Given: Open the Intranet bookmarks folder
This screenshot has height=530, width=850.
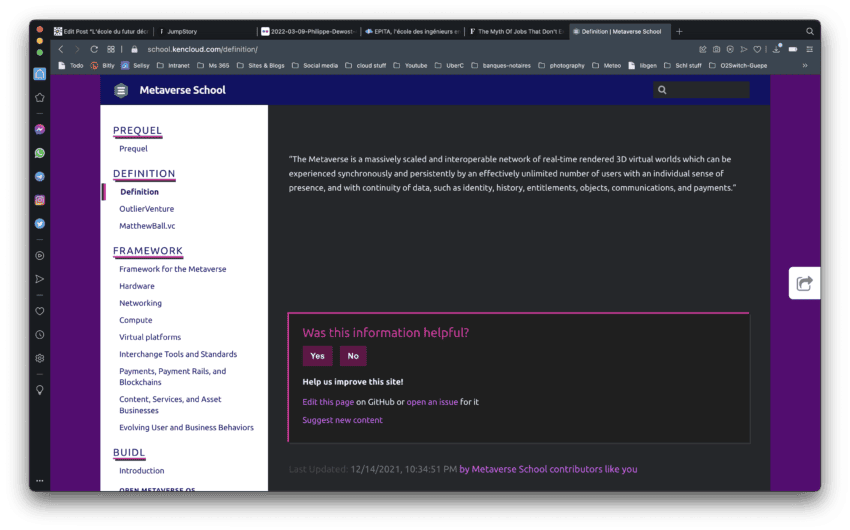Looking at the screenshot, I should click(x=173, y=66).
